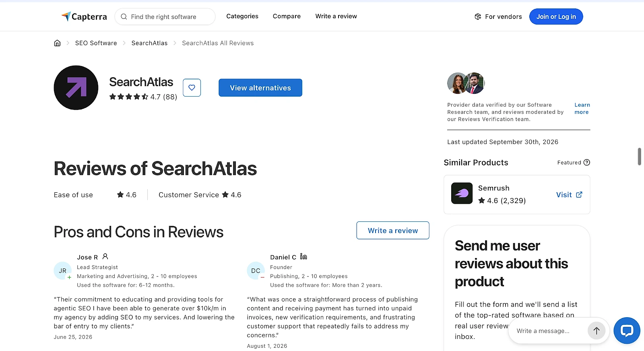The height and width of the screenshot is (351, 644).
Task: Open the SearchAtlas breadcrumb link
Action: tap(149, 43)
